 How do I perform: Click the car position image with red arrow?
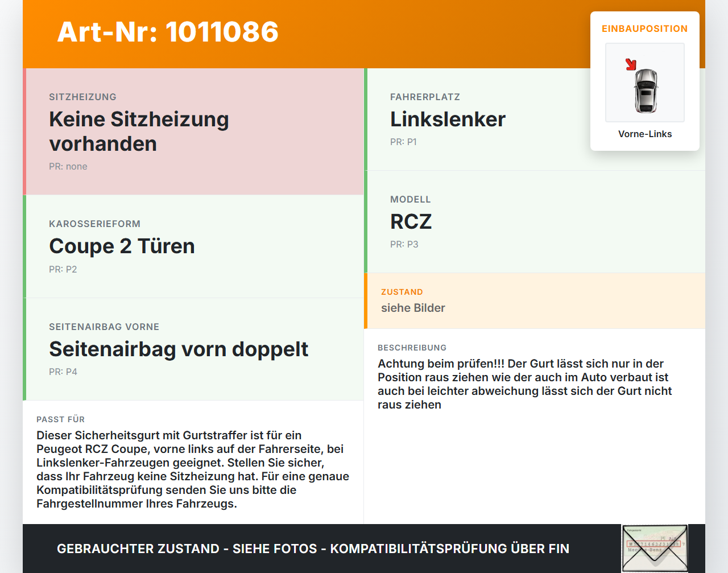click(x=645, y=83)
